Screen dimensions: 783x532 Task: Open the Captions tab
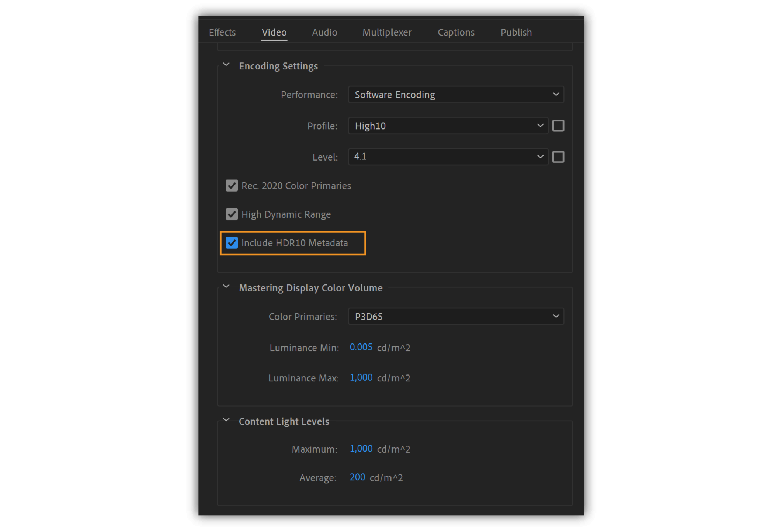tap(456, 32)
